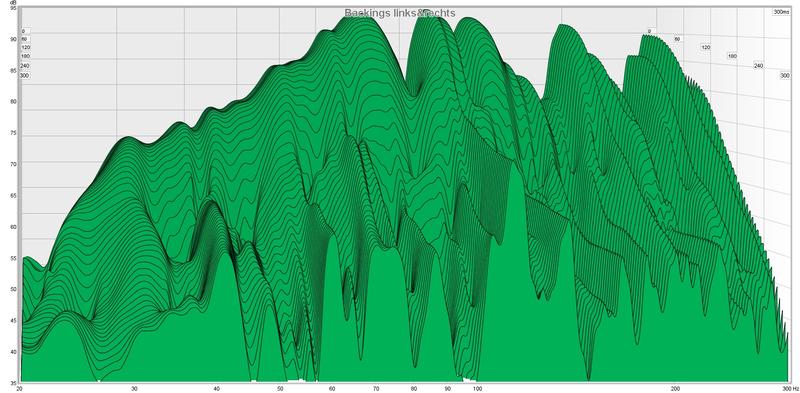Click the 70 Hz frequency axis label

(x=376, y=389)
